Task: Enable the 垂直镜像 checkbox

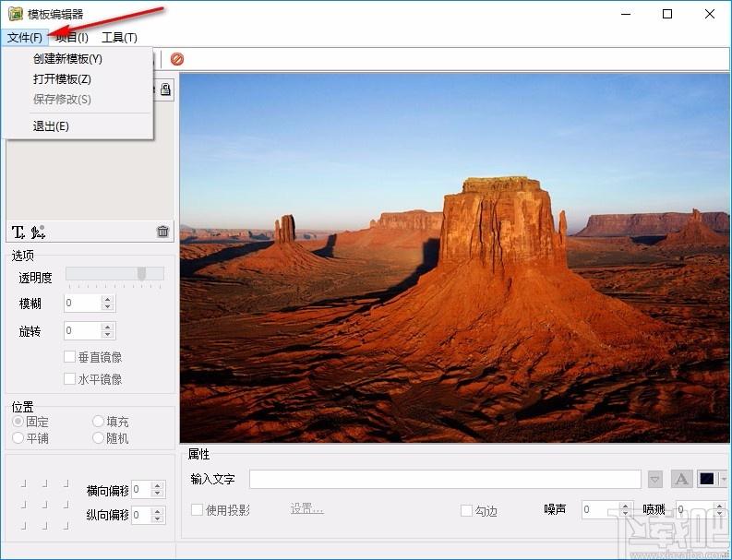Action: (x=69, y=357)
